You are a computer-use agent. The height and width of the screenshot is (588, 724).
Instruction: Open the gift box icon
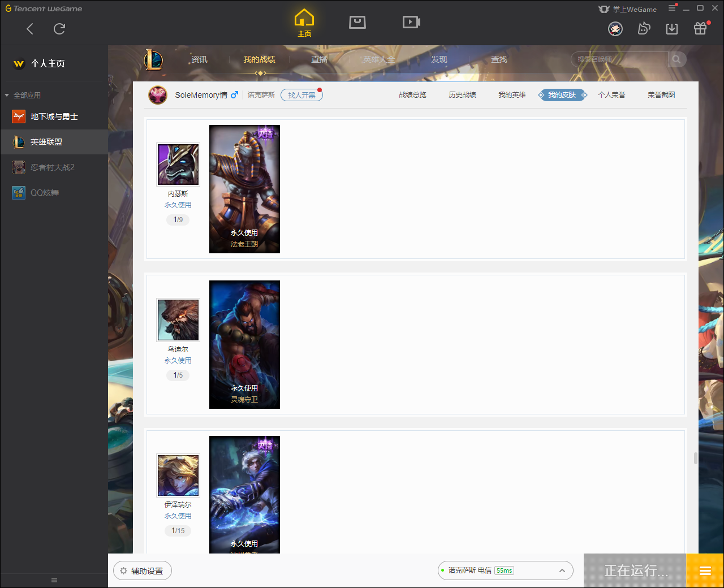point(701,28)
